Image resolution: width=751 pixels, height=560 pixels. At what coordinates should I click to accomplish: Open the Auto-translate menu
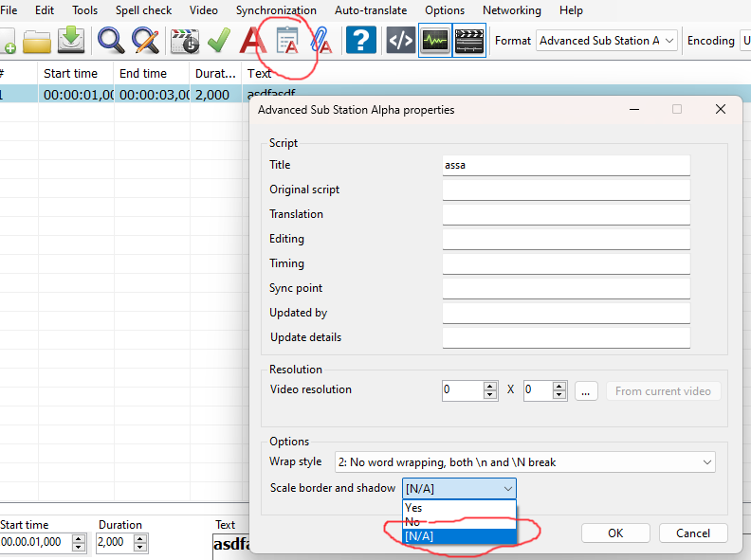coord(371,10)
